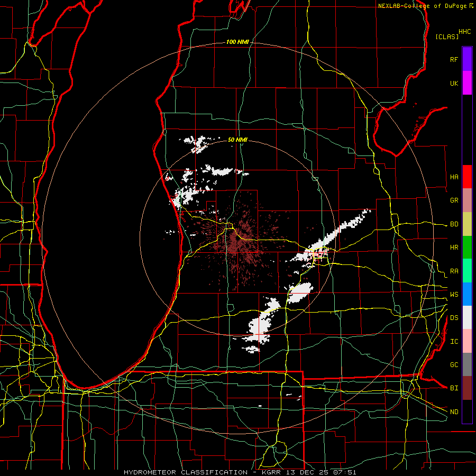Image resolution: width=476 pixels, height=476 pixels.
Task: Click the ND legend label
Action: point(454,412)
